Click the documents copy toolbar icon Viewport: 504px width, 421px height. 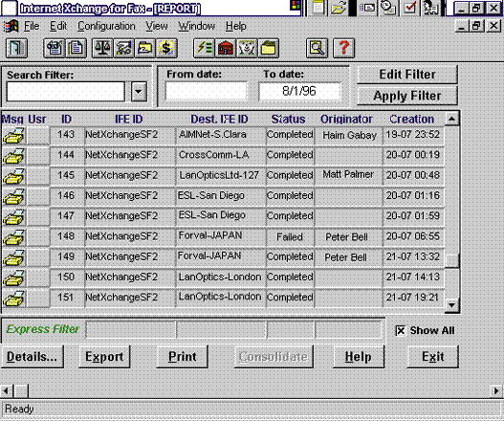click(x=76, y=48)
